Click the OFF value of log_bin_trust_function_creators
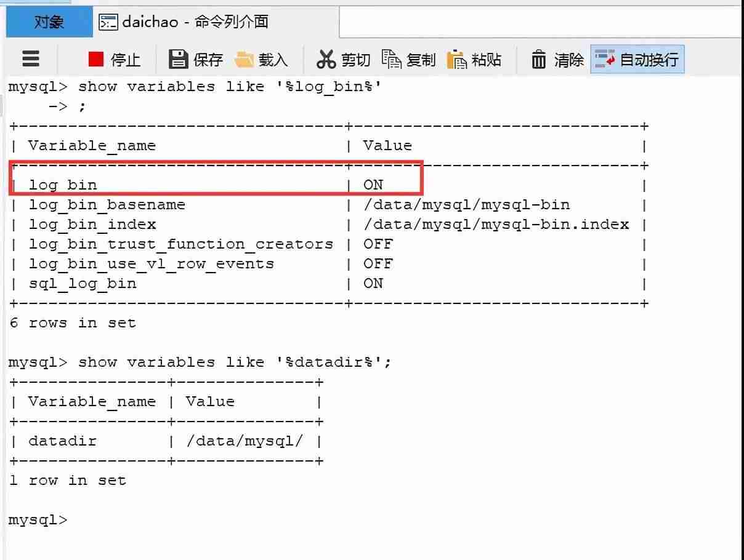744x560 pixels. (378, 244)
